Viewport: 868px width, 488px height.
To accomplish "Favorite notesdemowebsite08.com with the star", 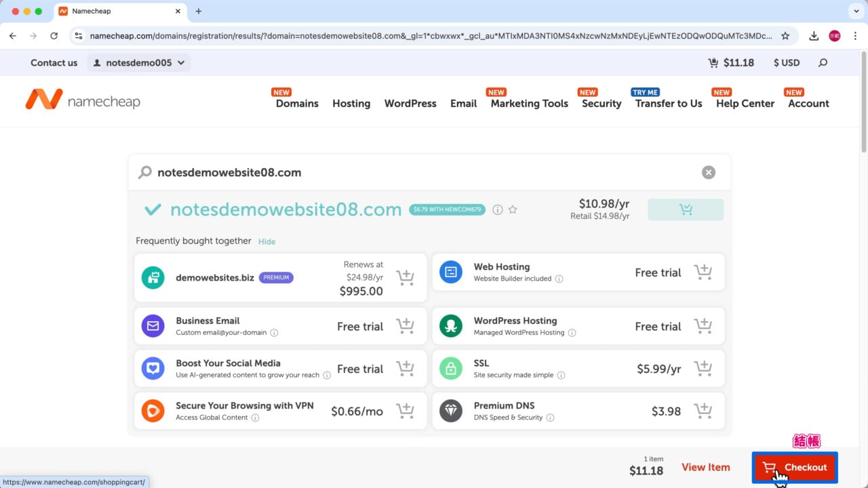I will click(x=513, y=210).
